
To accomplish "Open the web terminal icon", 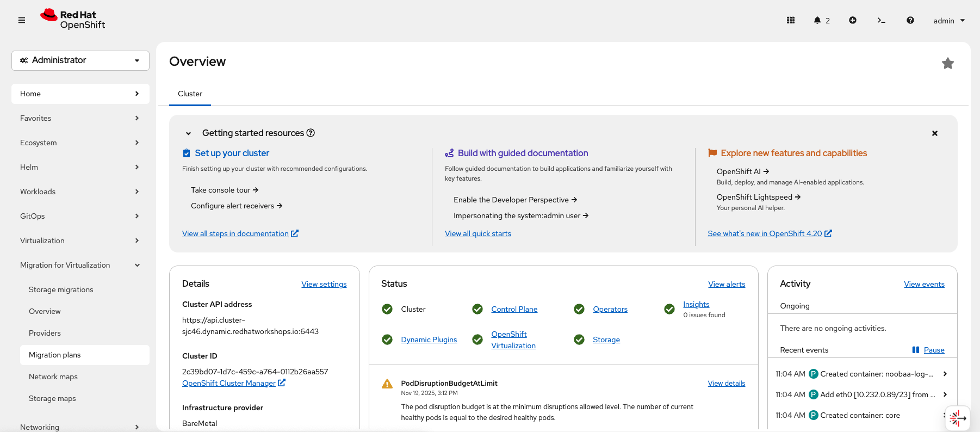I will coord(881,20).
